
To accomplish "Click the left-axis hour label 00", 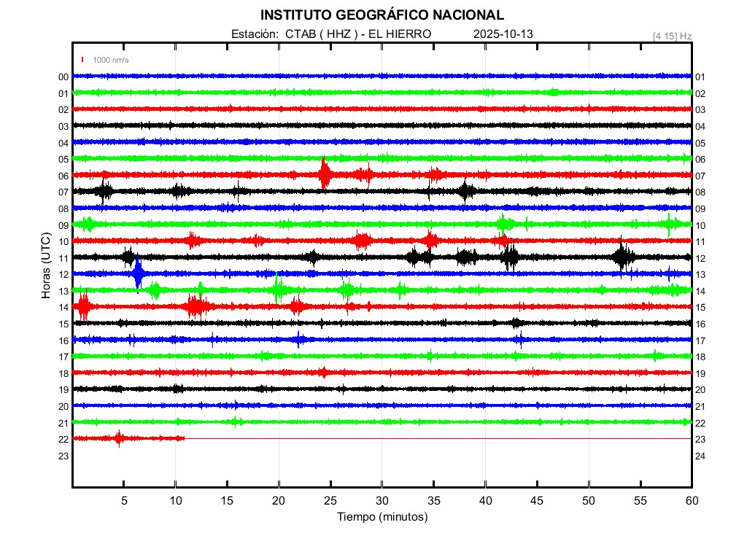I will coord(63,77).
